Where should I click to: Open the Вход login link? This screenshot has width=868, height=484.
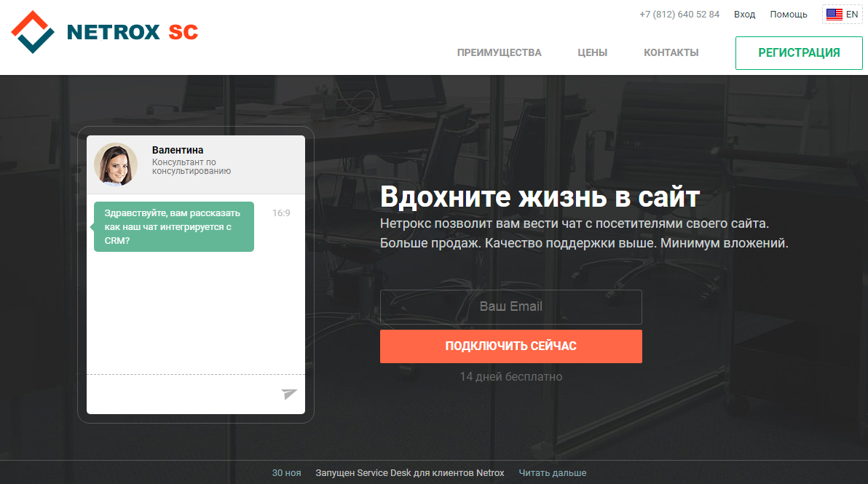[x=744, y=15]
